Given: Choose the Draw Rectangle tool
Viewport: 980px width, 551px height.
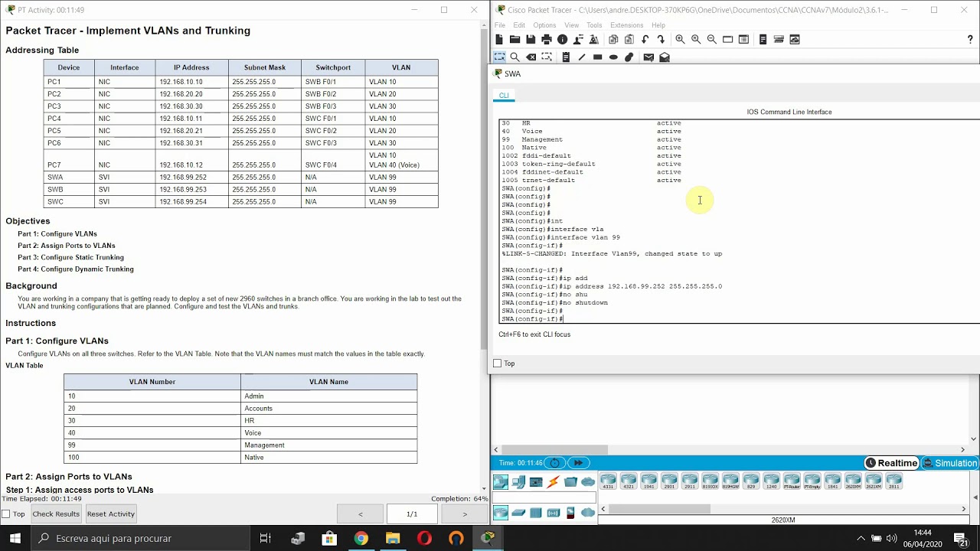Looking at the screenshot, I should click(x=598, y=57).
